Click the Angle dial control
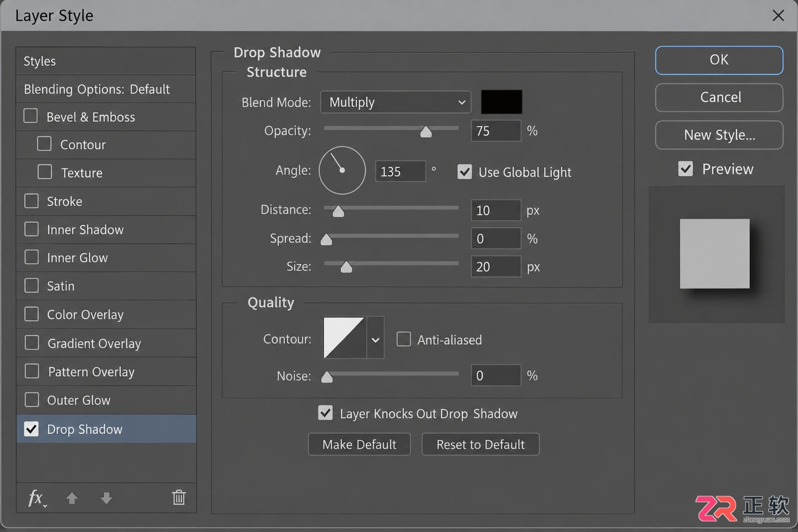 [342, 171]
